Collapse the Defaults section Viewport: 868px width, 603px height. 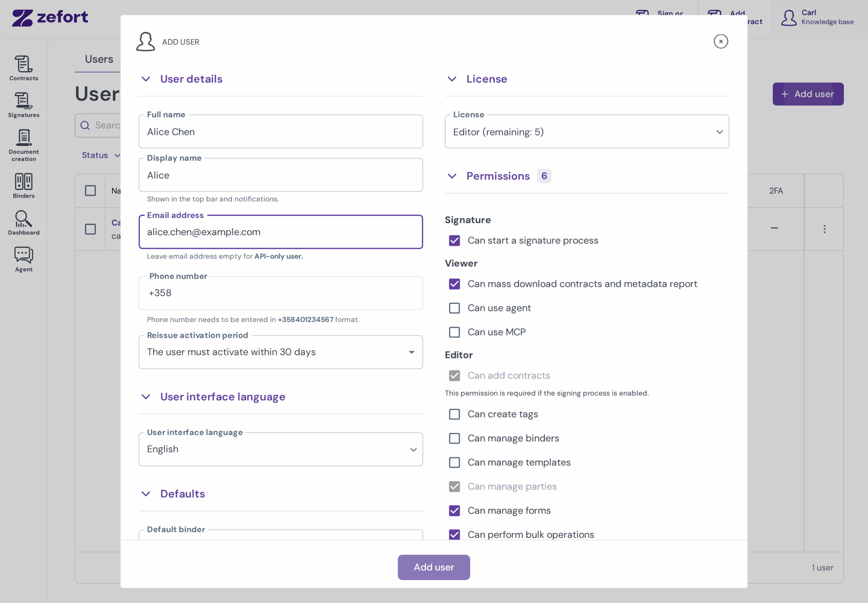[x=146, y=494]
